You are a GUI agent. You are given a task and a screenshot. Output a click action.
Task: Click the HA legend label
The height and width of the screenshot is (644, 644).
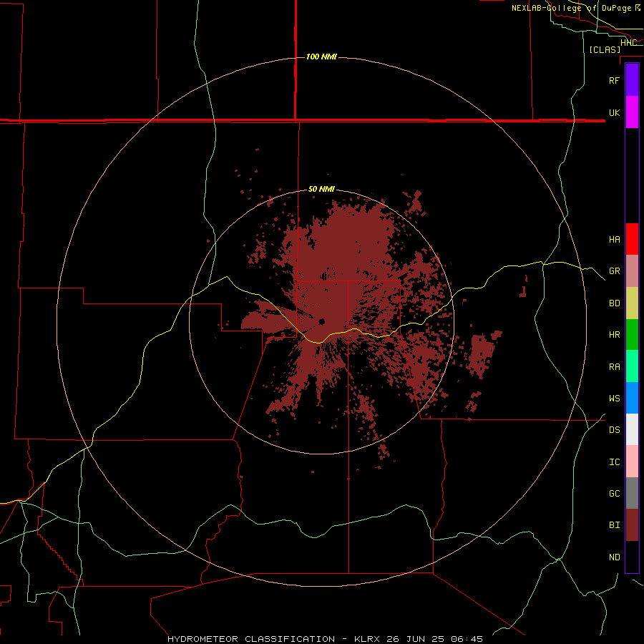(x=614, y=240)
